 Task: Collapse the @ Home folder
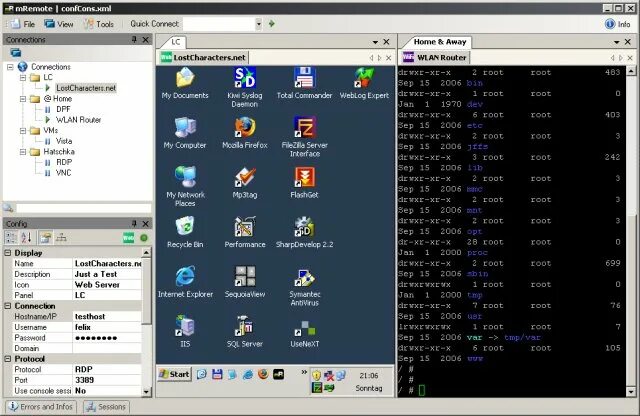point(23,98)
